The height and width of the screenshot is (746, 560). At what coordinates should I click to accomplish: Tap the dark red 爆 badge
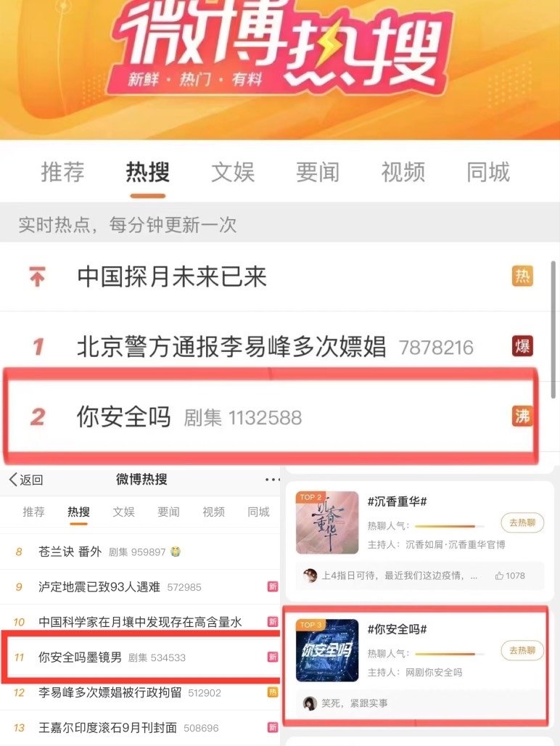click(x=522, y=346)
